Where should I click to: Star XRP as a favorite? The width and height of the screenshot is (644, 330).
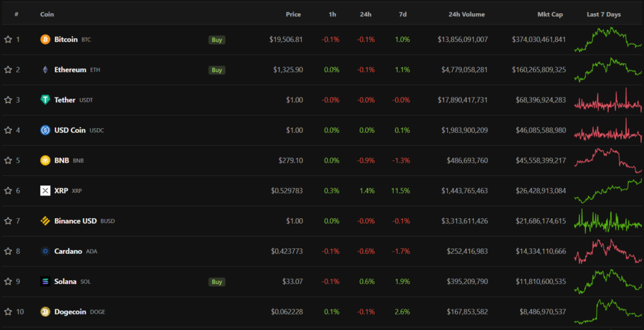(8, 190)
